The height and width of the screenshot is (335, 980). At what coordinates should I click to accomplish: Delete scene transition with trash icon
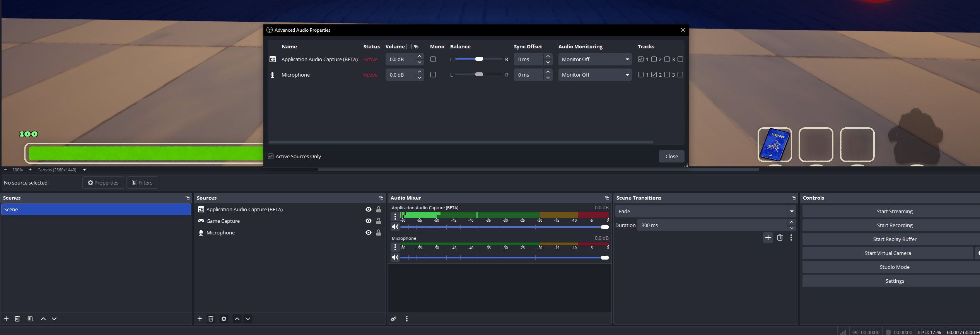click(x=780, y=238)
